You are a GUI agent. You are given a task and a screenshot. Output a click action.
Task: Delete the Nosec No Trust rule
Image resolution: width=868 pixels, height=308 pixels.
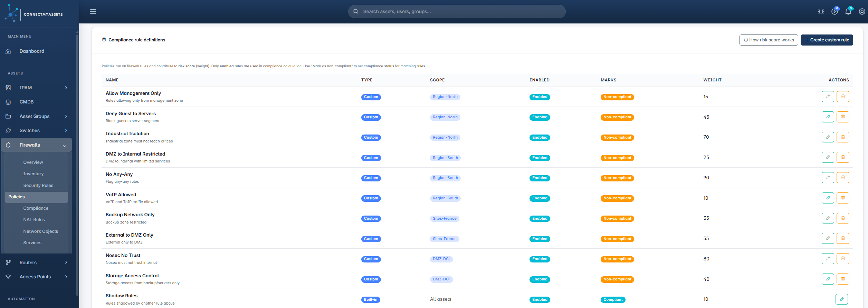coord(843,259)
